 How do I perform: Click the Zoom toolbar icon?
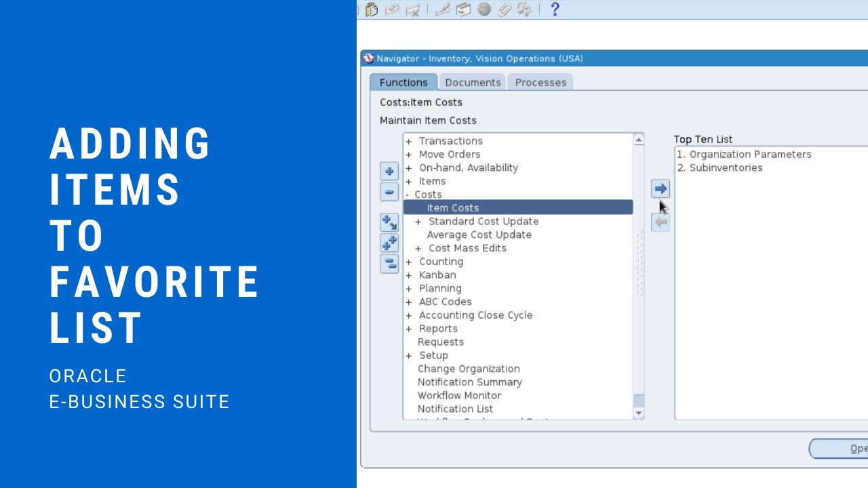coord(463,9)
